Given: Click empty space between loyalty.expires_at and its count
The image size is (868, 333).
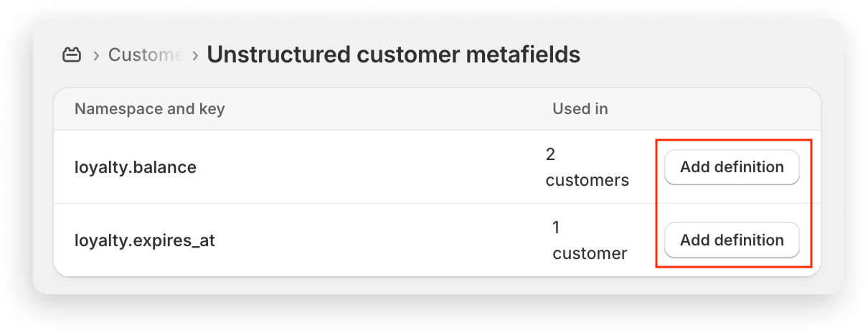Looking at the screenshot, I should coord(380,240).
